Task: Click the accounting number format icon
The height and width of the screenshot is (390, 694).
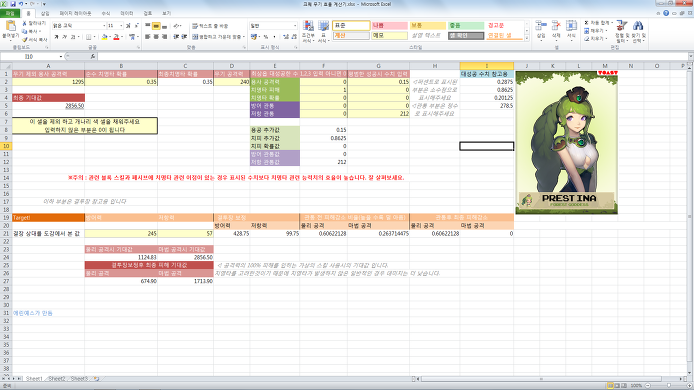Action: [x=254, y=37]
